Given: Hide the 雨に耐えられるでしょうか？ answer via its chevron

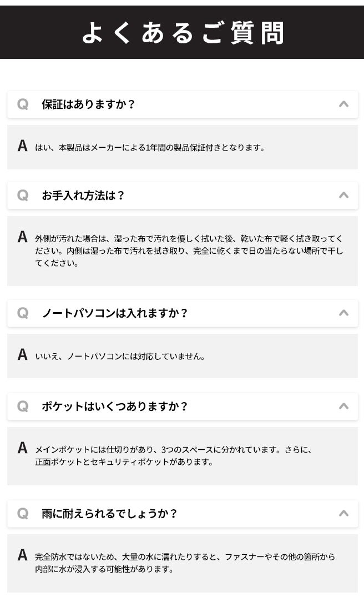Looking at the screenshot, I should click(343, 513).
